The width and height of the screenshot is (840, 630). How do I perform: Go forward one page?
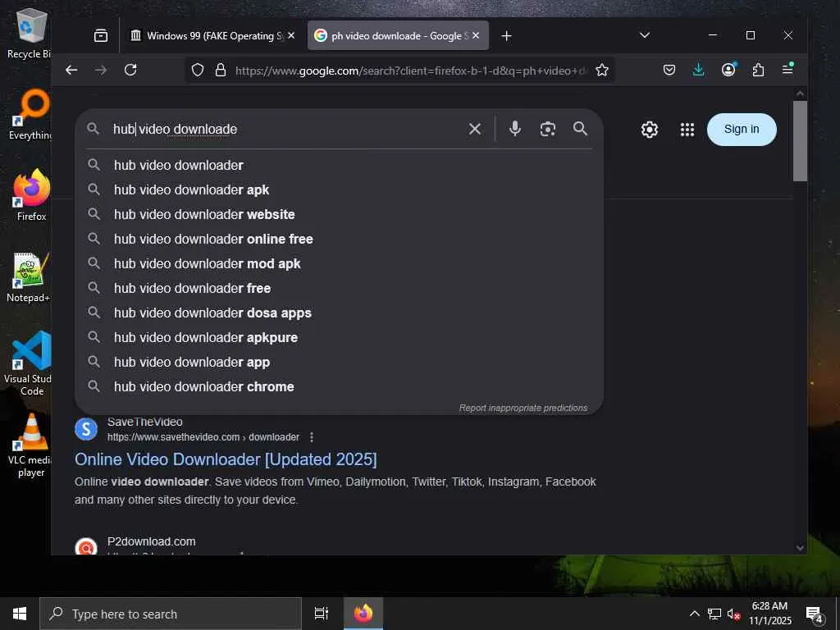click(101, 70)
